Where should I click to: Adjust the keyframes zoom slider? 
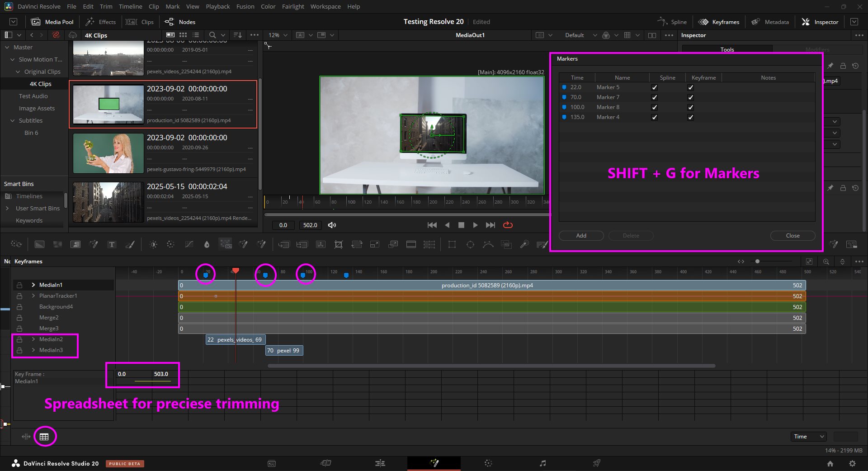[x=757, y=262]
